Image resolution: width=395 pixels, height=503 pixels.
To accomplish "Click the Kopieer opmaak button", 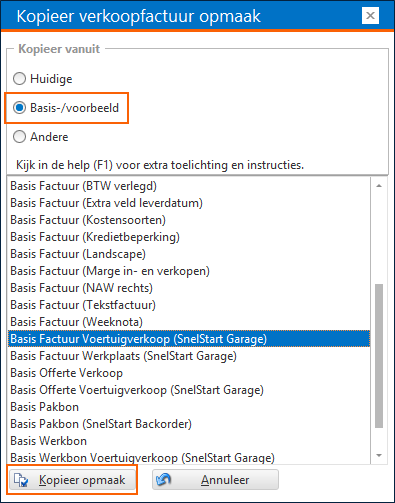I will [x=72, y=480].
